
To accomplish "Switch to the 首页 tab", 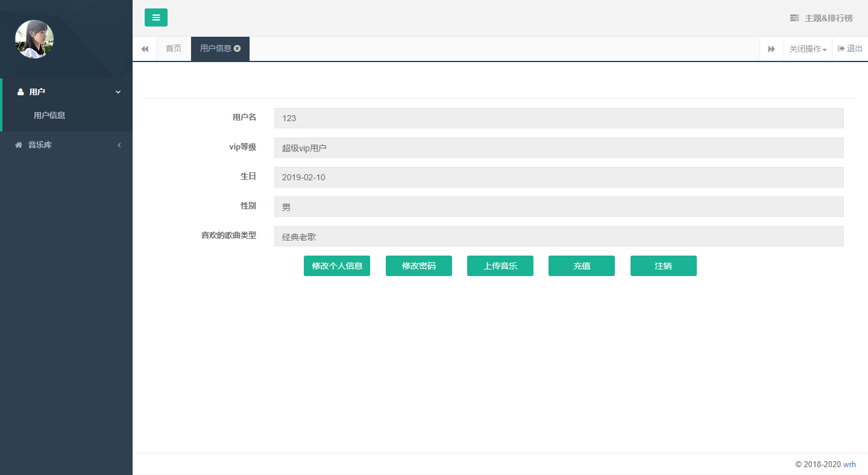I will click(174, 49).
